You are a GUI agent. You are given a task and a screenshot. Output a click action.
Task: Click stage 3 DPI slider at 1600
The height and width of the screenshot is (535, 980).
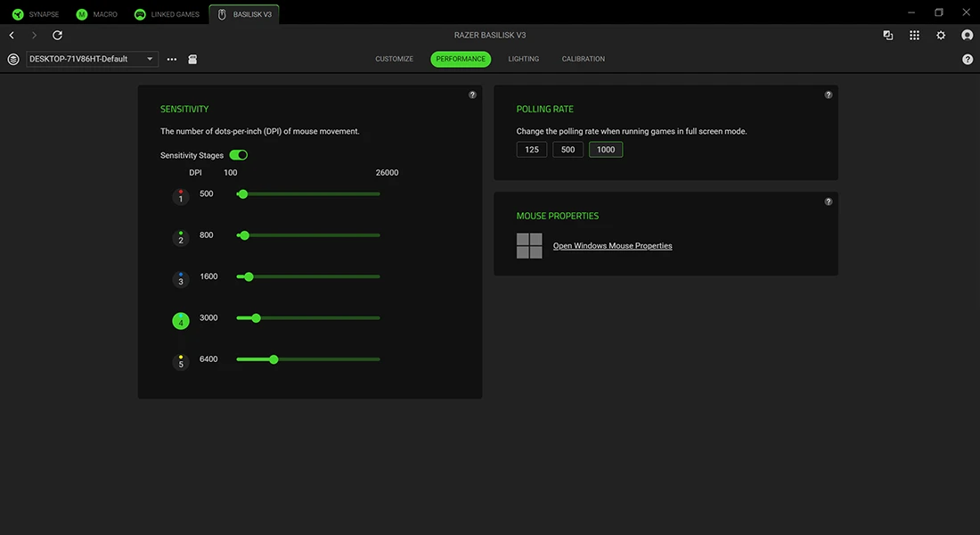(x=249, y=276)
